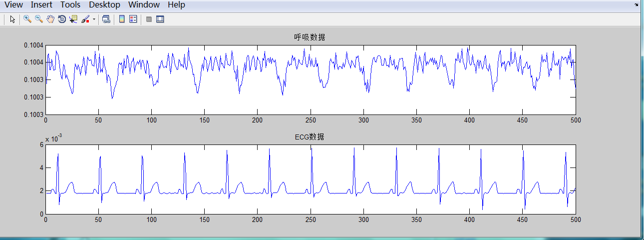Image resolution: width=644 pixels, height=240 pixels.
Task: Insert a legend using the toolbar
Action: [133, 19]
